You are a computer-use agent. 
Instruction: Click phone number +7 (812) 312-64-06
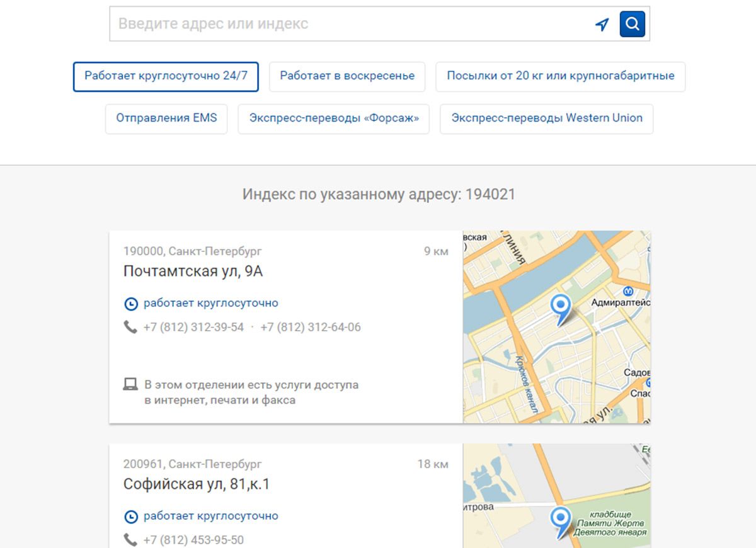tap(311, 327)
